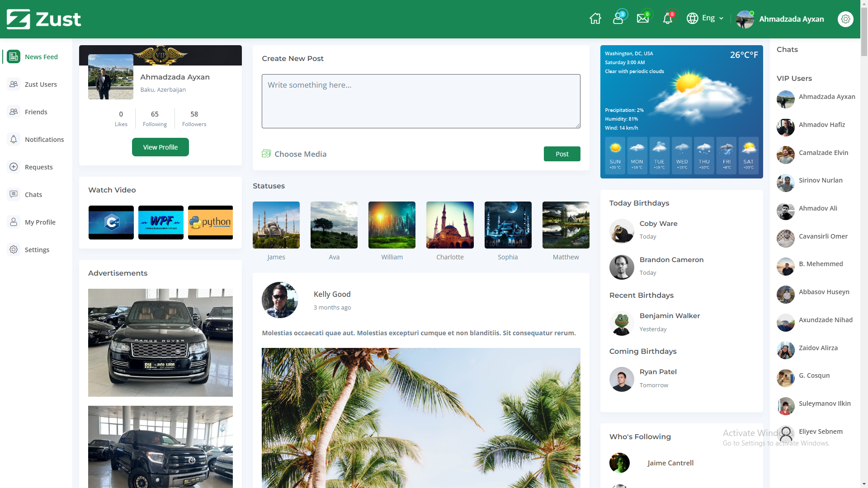Click the Choose Media image icon

pyautogui.click(x=266, y=154)
